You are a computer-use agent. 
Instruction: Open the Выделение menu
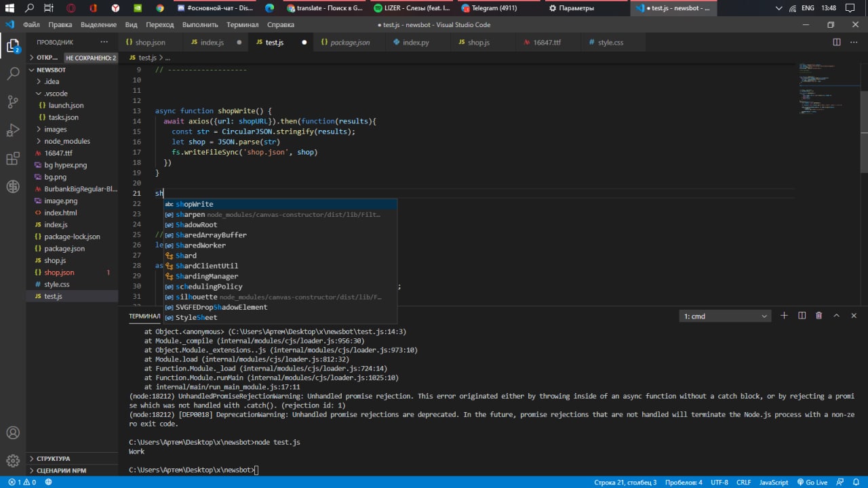[x=98, y=24]
